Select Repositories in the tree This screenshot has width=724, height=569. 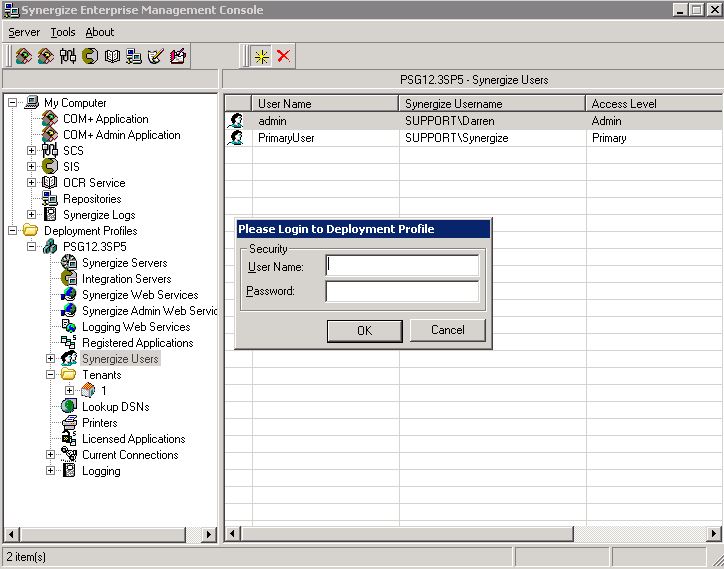(92, 199)
